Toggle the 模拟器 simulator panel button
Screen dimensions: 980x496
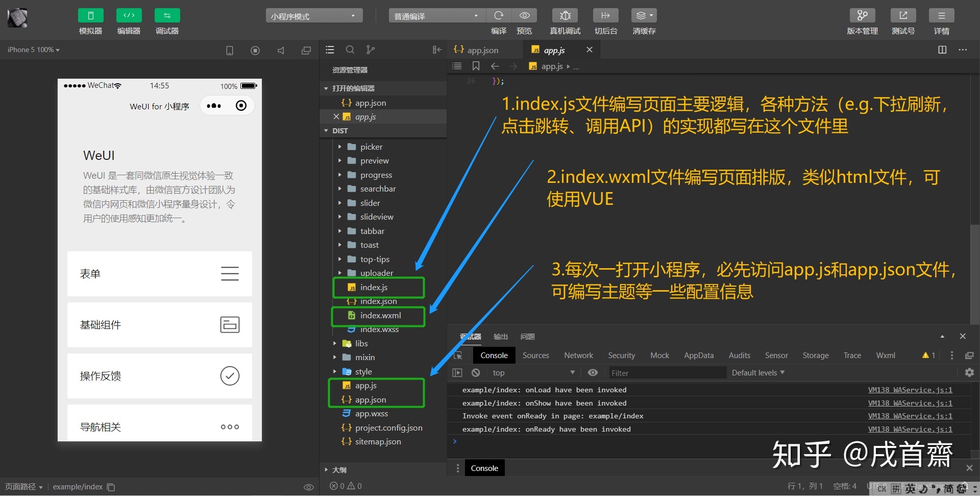[90, 16]
